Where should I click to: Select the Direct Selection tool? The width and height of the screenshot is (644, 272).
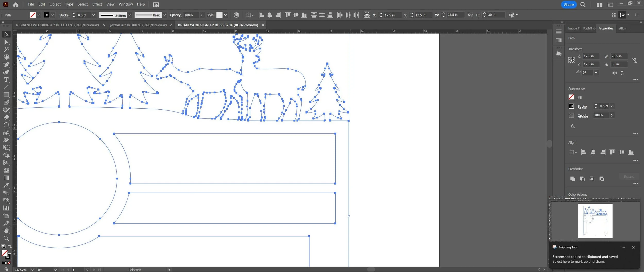(6, 42)
